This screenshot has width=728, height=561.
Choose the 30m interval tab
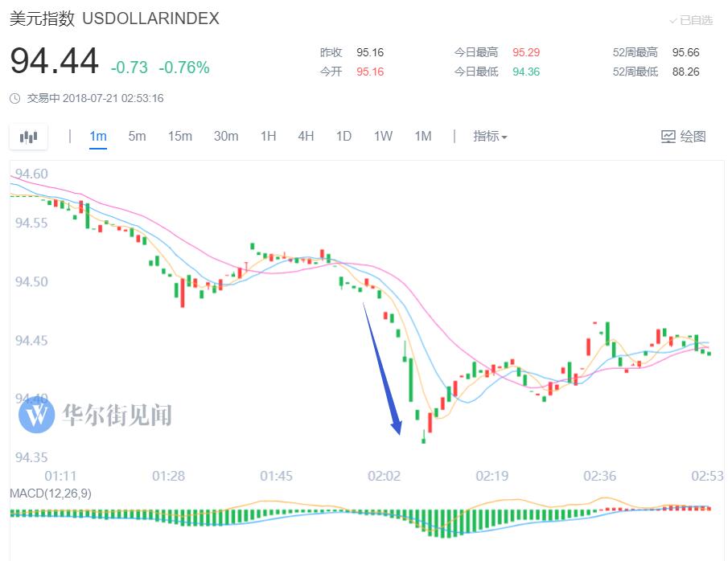pyautogui.click(x=226, y=136)
